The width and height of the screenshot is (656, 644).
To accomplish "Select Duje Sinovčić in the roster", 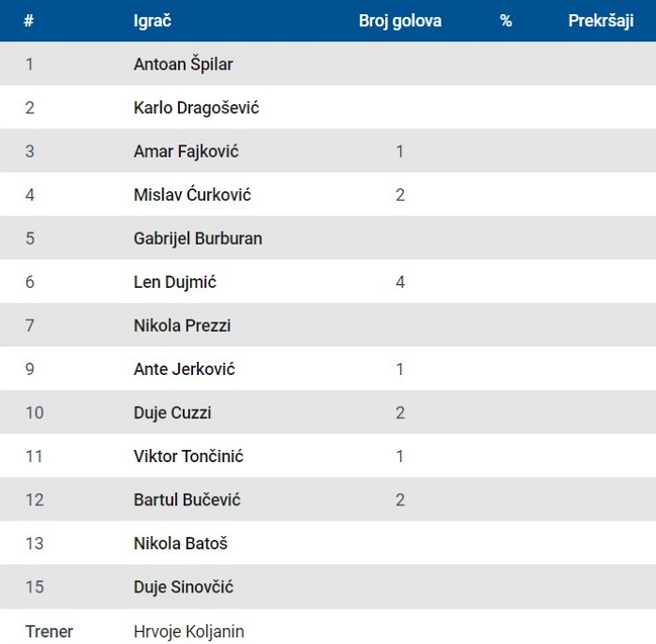I will tap(184, 587).
